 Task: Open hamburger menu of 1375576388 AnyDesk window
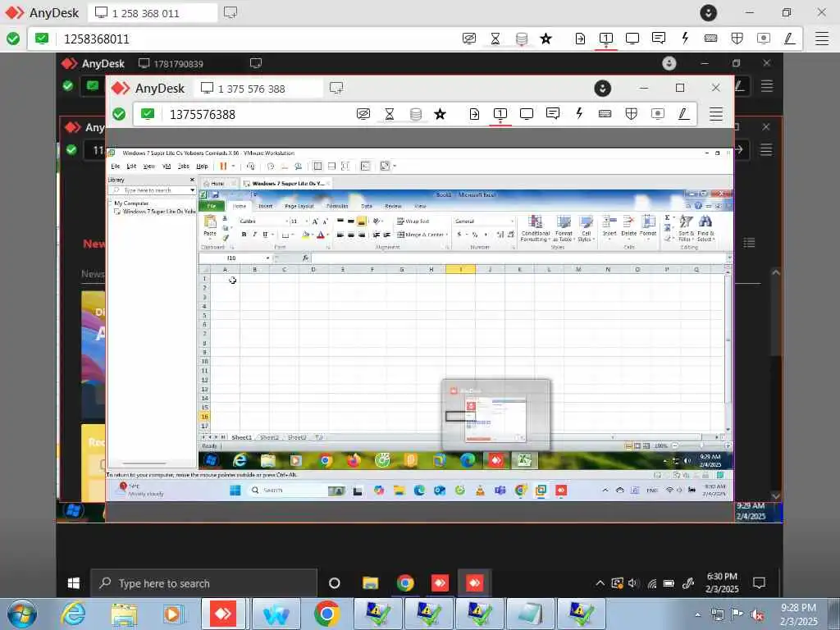coord(716,114)
